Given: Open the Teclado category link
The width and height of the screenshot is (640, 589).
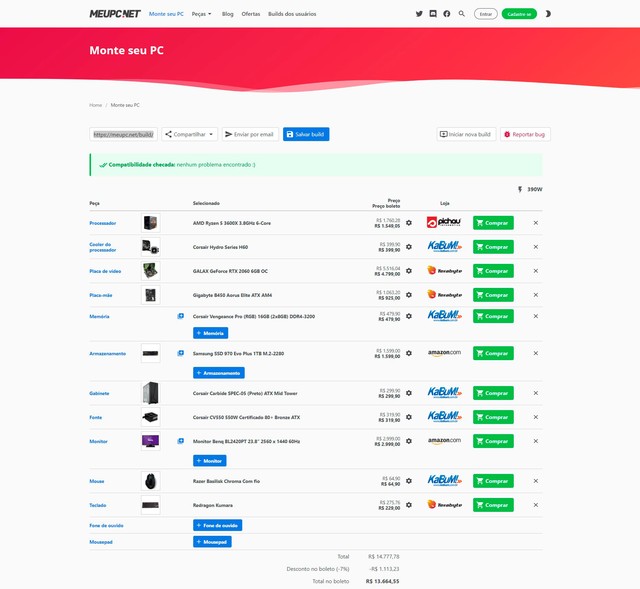Looking at the screenshot, I should coord(98,505).
